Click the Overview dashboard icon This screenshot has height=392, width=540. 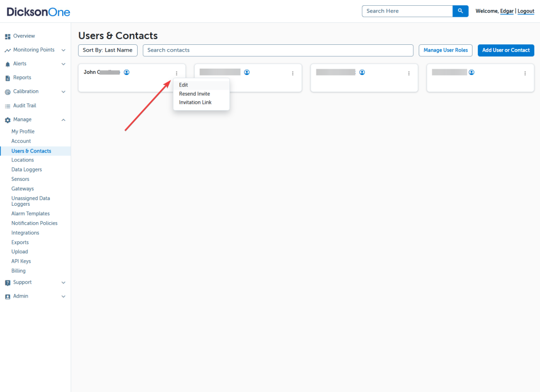pyautogui.click(x=7, y=36)
